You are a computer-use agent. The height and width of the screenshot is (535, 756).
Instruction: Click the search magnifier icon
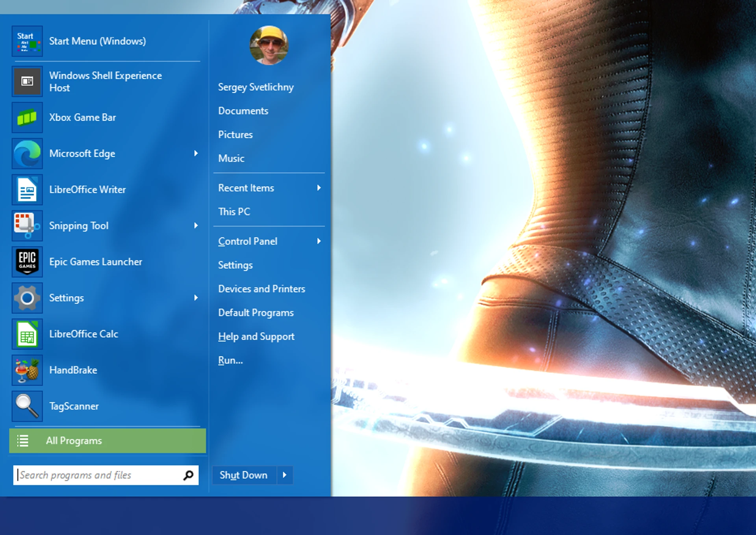(188, 476)
